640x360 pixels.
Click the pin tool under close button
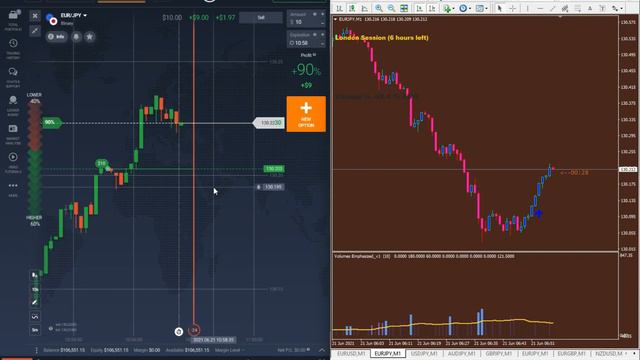pyautogui.click(x=35, y=31)
